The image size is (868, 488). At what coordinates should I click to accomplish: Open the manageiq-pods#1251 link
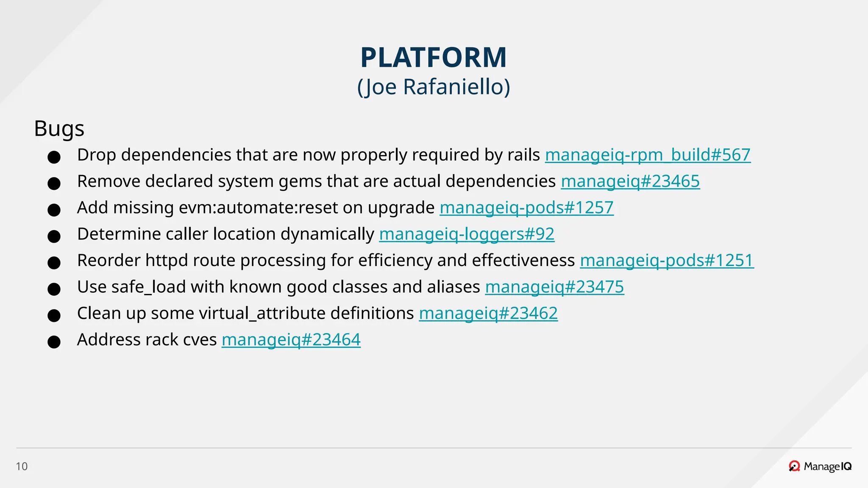pos(667,260)
